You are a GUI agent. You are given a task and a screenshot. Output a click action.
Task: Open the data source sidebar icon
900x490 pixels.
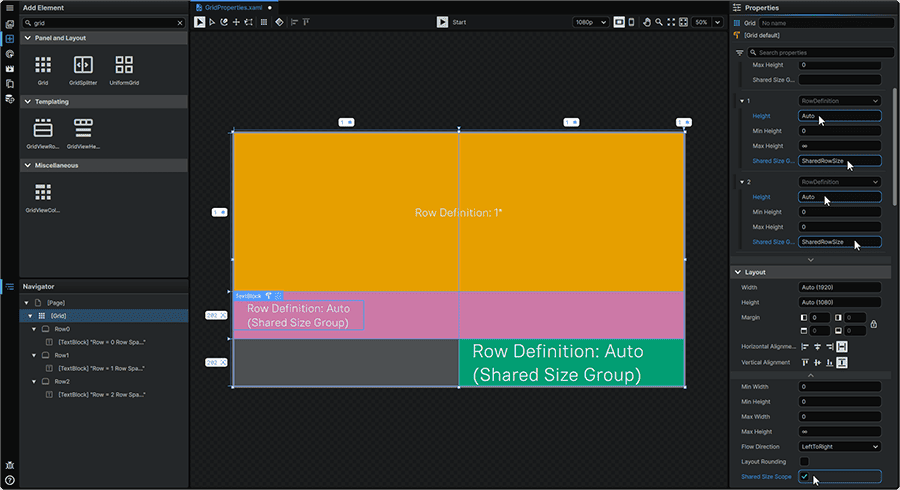coord(9,99)
